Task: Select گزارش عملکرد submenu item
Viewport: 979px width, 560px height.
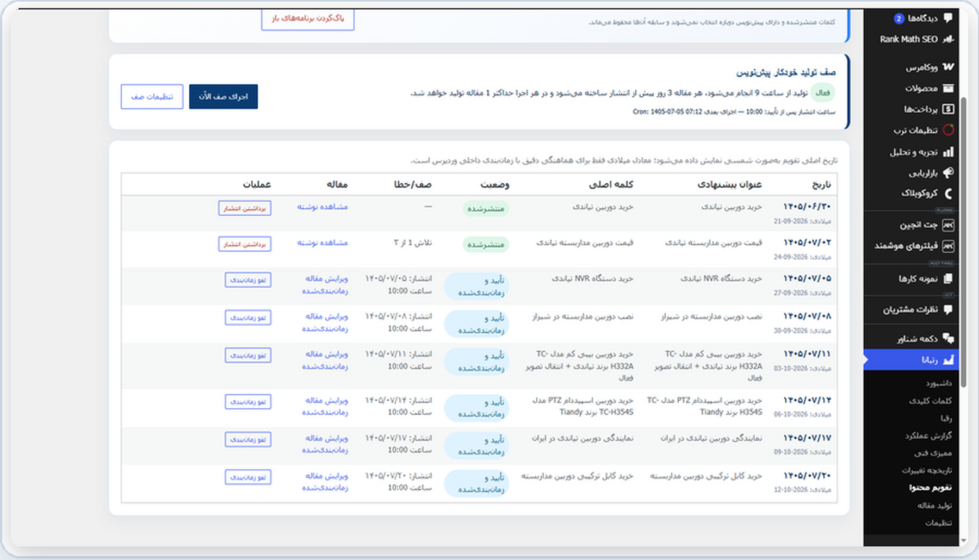Action: tap(929, 435)
